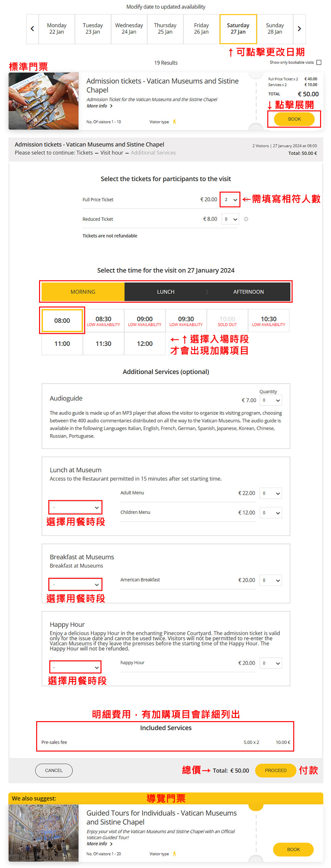Open Adult Menu quantity dropdown

(x=271, y=493)
